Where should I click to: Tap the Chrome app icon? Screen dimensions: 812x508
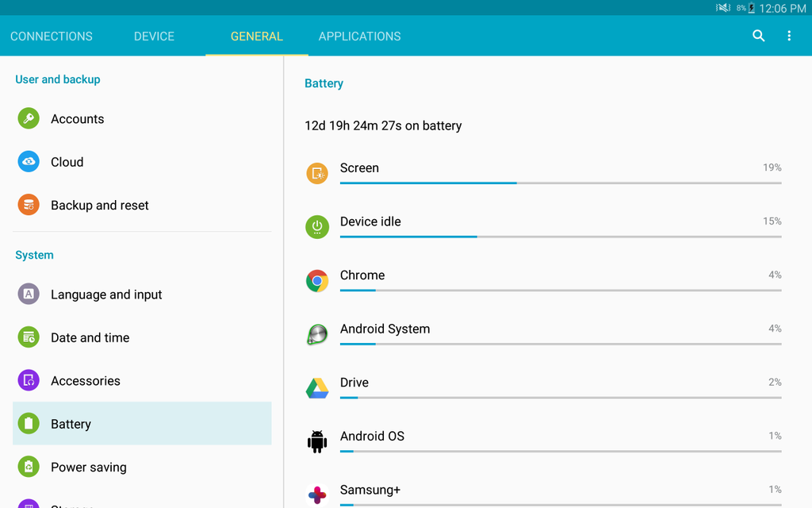[317, 281]
